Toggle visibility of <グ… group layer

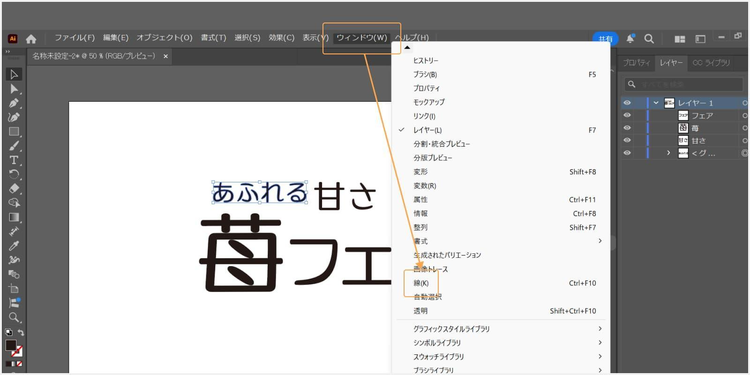pyautogui.click(x=627, y=153)
